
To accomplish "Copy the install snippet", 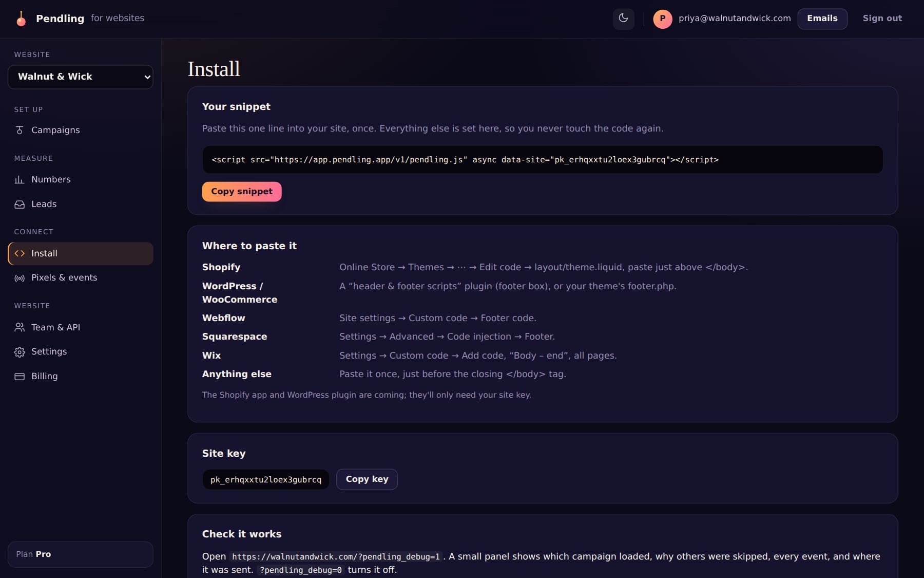I will [242, 192].
